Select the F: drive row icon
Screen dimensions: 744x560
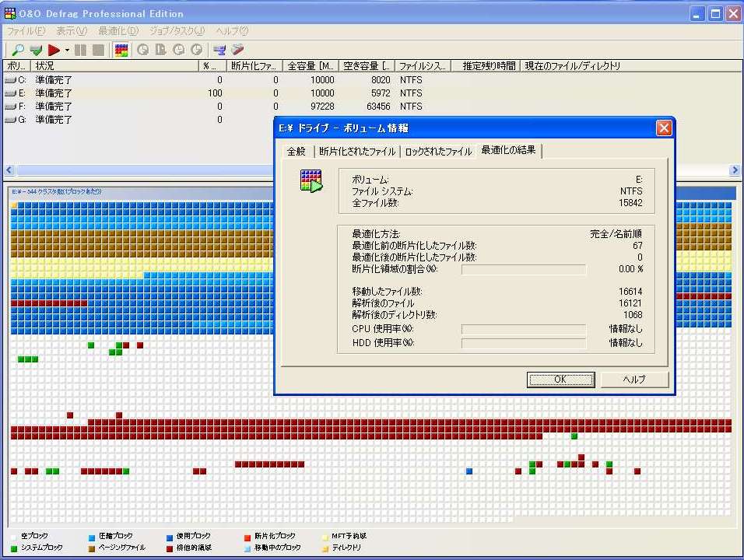10,107
